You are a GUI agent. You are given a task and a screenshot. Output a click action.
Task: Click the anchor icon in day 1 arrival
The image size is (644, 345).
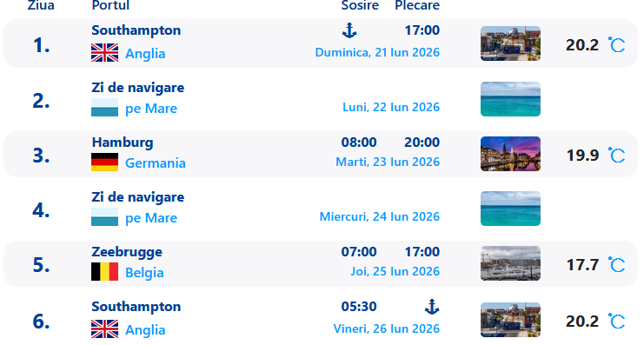[x=349, y=30]
